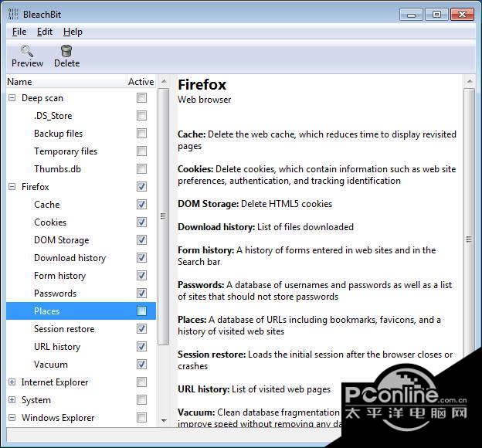This screenshot has width=482, height=448.
Task: Select the DOM Storage tree item
Action: [x=62, y=240]
